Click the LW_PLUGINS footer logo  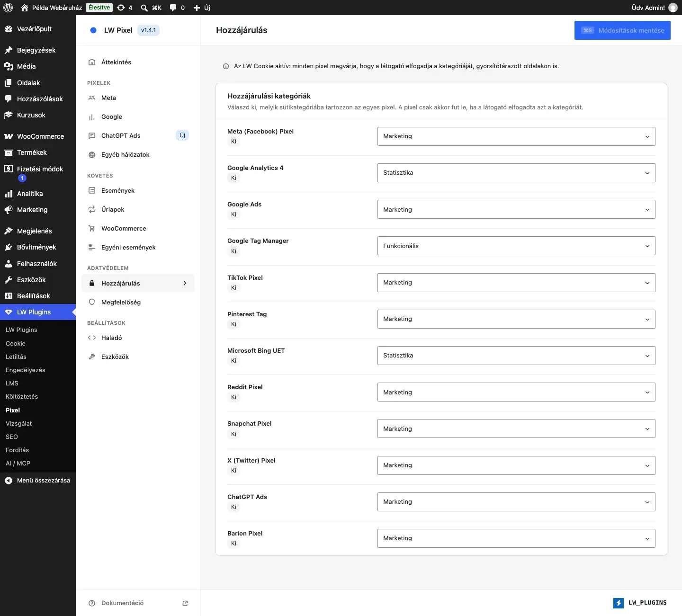point(640,603)
